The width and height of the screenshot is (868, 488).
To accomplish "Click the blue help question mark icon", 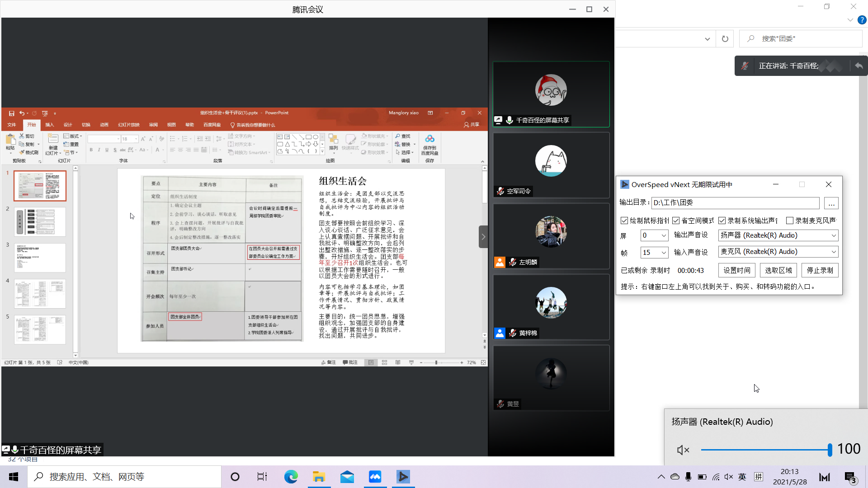I will 862,20.
